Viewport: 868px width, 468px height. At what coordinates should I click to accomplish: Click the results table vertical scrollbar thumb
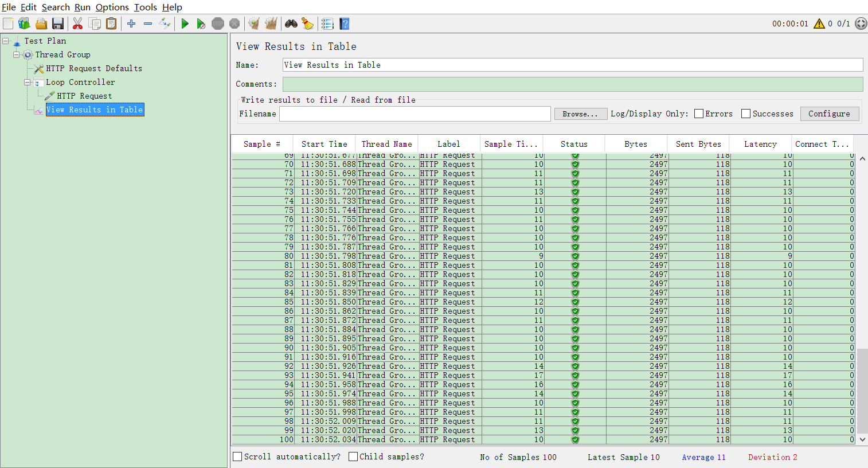(x=862, y=390)
